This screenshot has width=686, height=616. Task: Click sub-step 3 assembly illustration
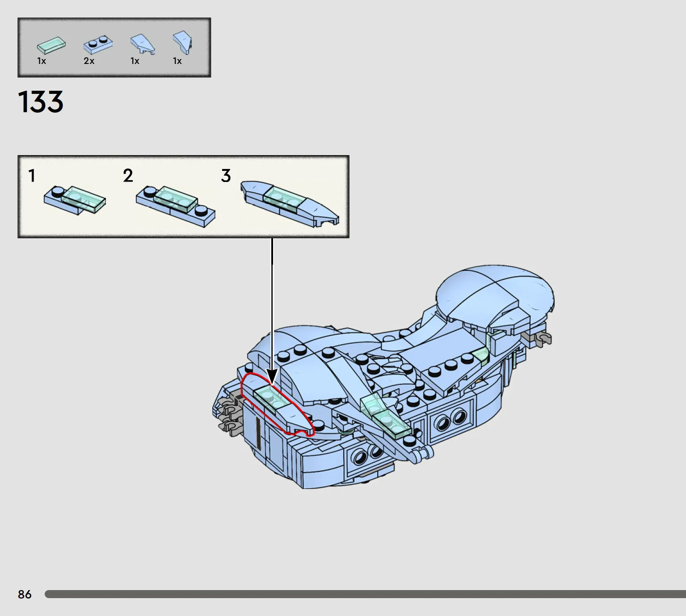click(x=290, y=203)
